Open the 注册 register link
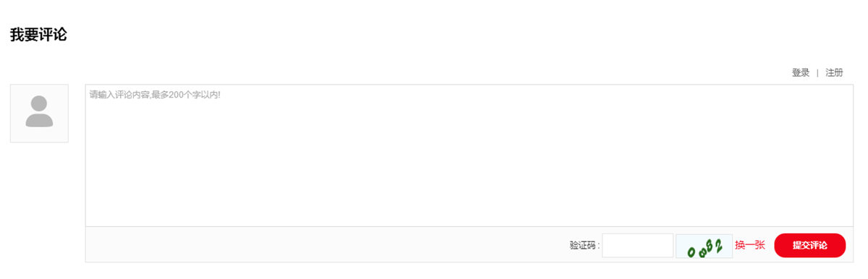 834,73
